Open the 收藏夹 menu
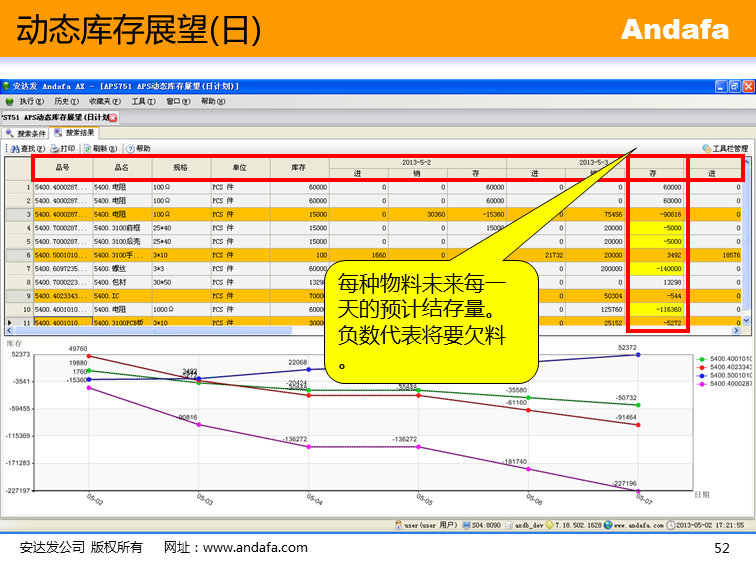Image resolution: width=756 pixels, height=567 pixels. pos(104,101)
